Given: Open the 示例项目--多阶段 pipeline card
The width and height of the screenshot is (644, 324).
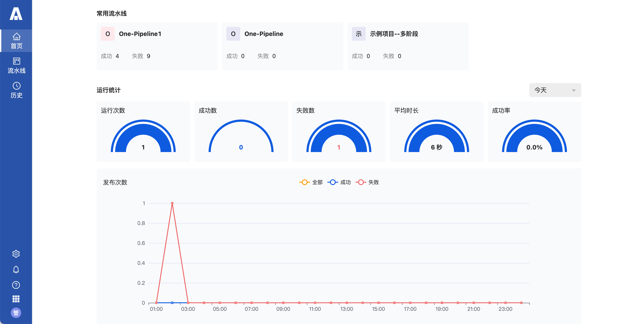Looking at the screenshot, I should [x=408, y=46].
